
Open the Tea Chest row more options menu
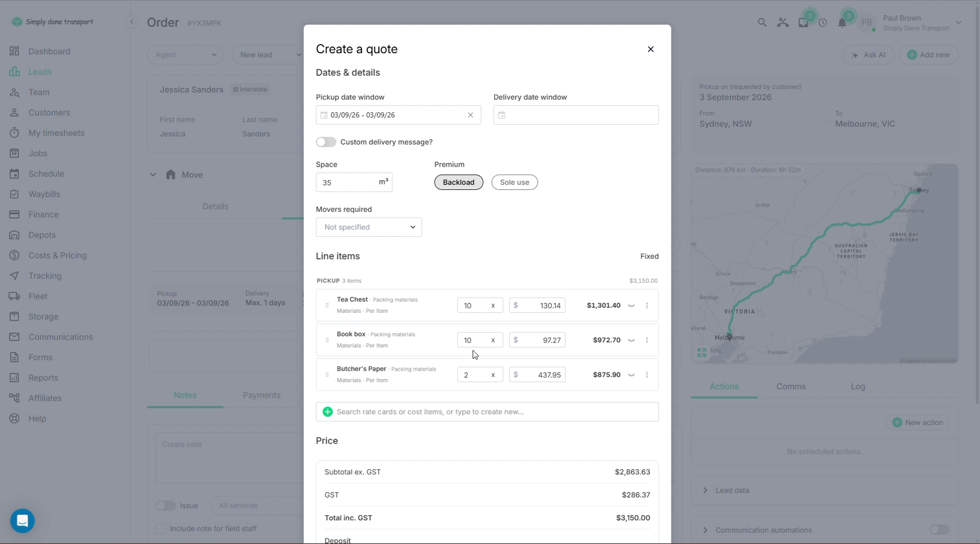tap(647, 305)
